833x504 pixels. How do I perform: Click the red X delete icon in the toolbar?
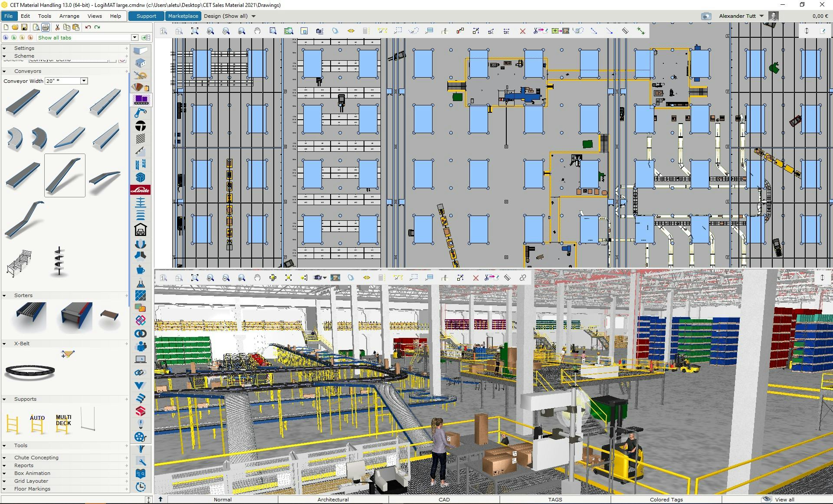(x=523, y=31)
